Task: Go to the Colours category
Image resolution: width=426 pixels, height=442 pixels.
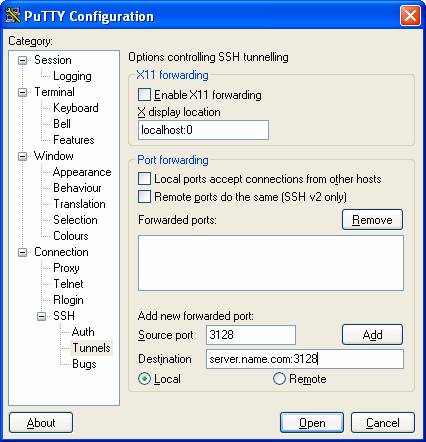Action: pos(71,236)
